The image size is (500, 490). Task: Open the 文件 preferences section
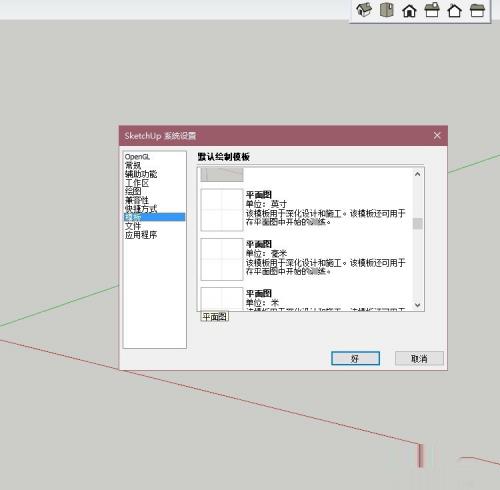[x=133, y=226]
